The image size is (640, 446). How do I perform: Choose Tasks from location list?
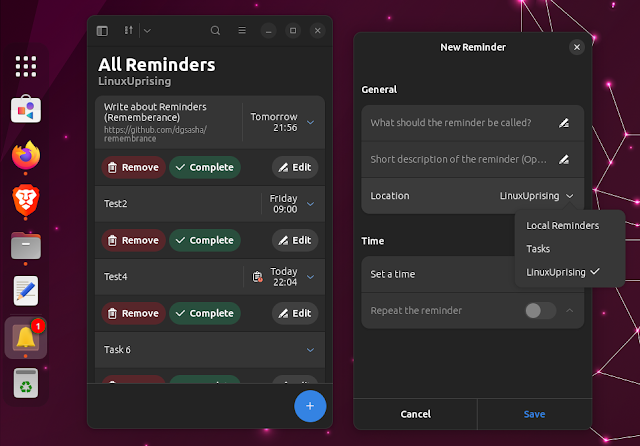pos(538,249)
